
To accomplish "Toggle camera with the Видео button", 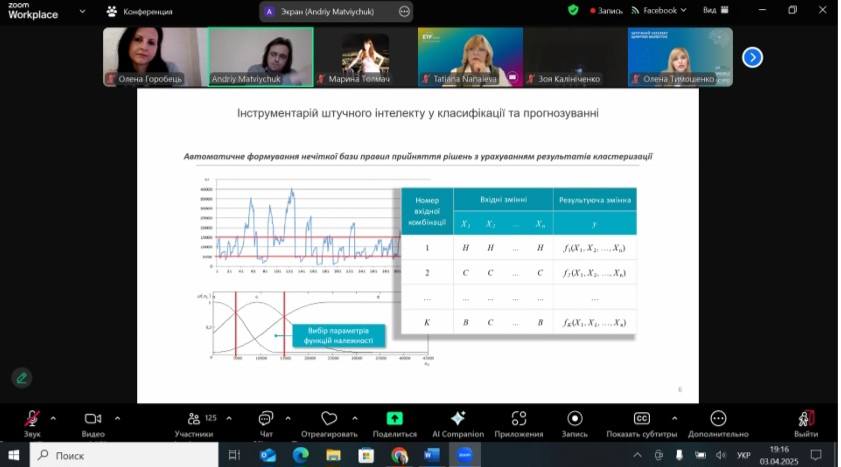I will point(93,419).
